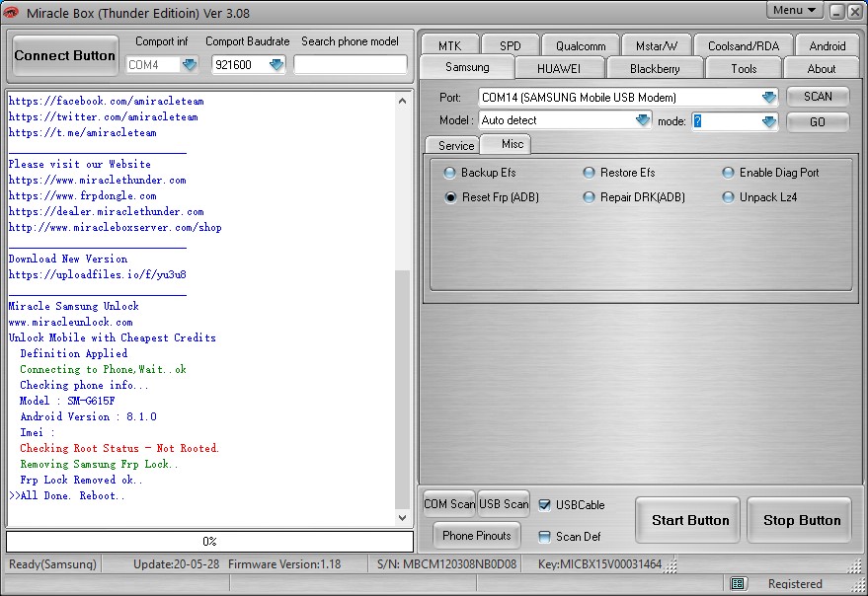Open the About tab
The height and width of the screenshot is (596, 868).
click(x=821, y=69)
